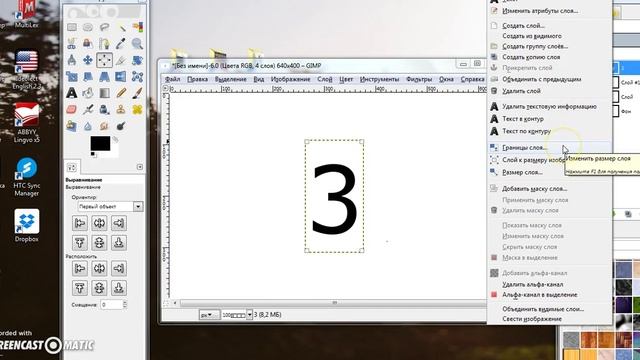
Task: Select the Fuzzy Select wand tool
Action: click(121, 27)
